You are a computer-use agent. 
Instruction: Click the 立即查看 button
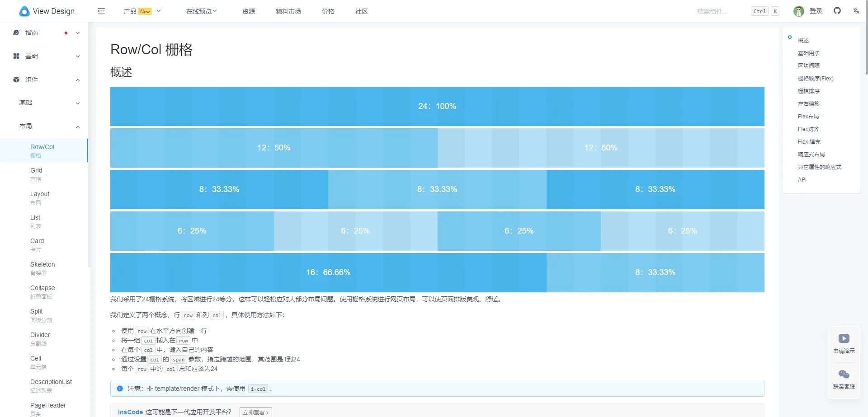(255, 412)
